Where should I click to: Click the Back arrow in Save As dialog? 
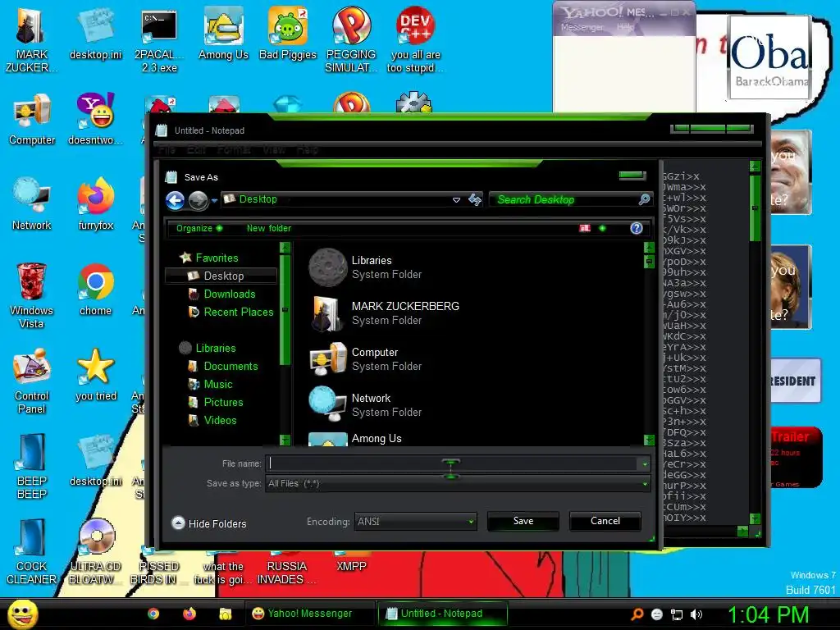[176, 200]
